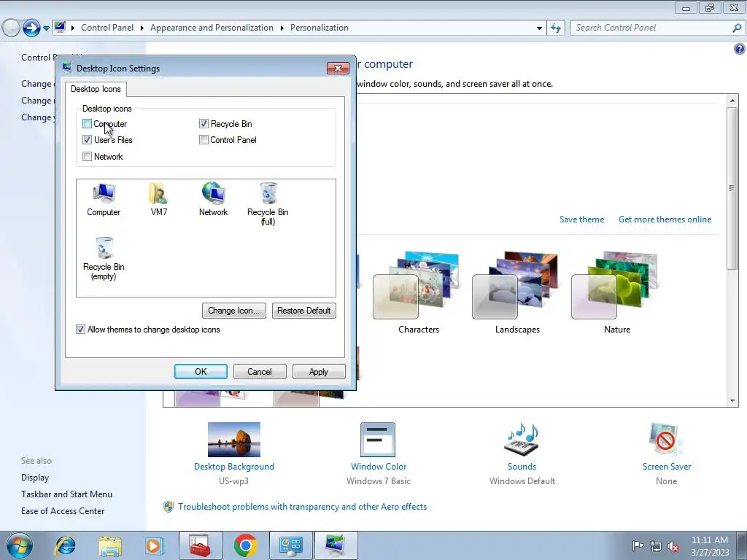The image size is (747, 560).
Task: Enable the Computer desktop icon checkbox
Action: click(88, 124)
